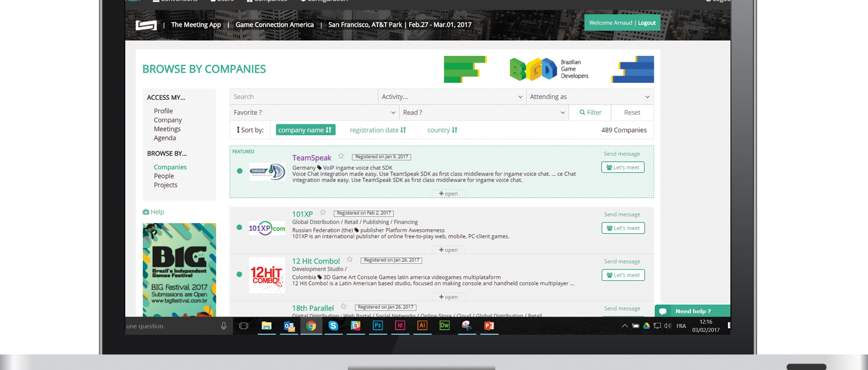Screen dimensions: 868x370
Task: Open the TeamSpeak company name link
Action: tap(312, 157)
